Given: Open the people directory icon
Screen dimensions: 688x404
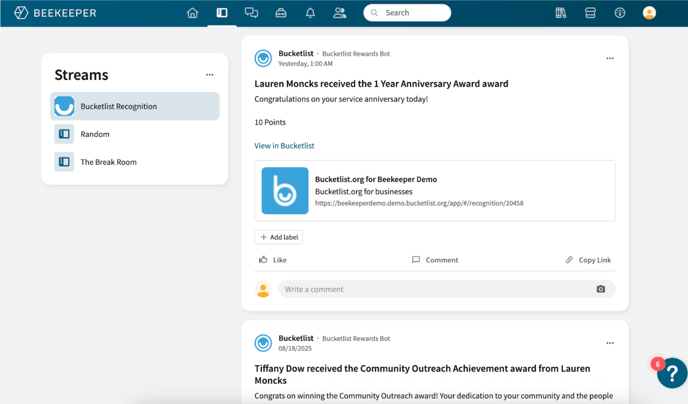Looking at the screenshot, I should [x=340, y=13].
